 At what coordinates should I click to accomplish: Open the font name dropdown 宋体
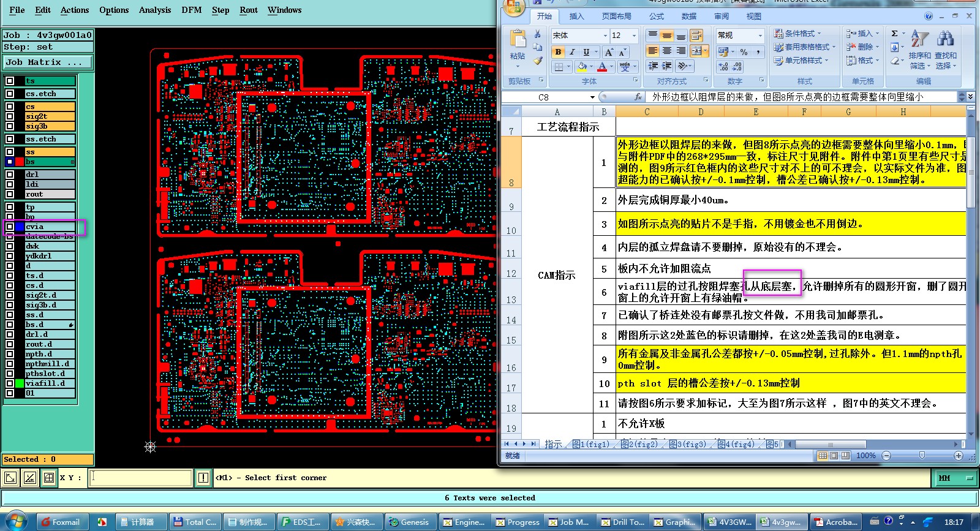[x=605, y=36]
